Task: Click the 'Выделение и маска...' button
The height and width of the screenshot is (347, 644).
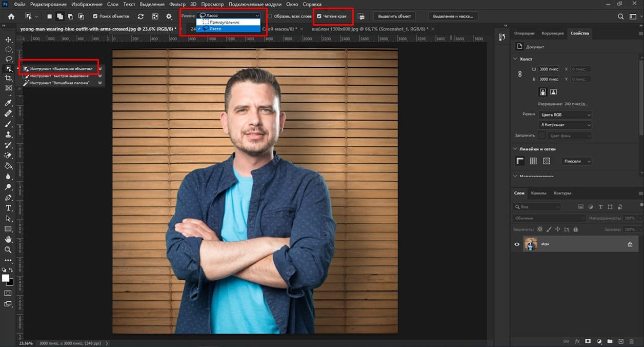Action: [453, 16]
